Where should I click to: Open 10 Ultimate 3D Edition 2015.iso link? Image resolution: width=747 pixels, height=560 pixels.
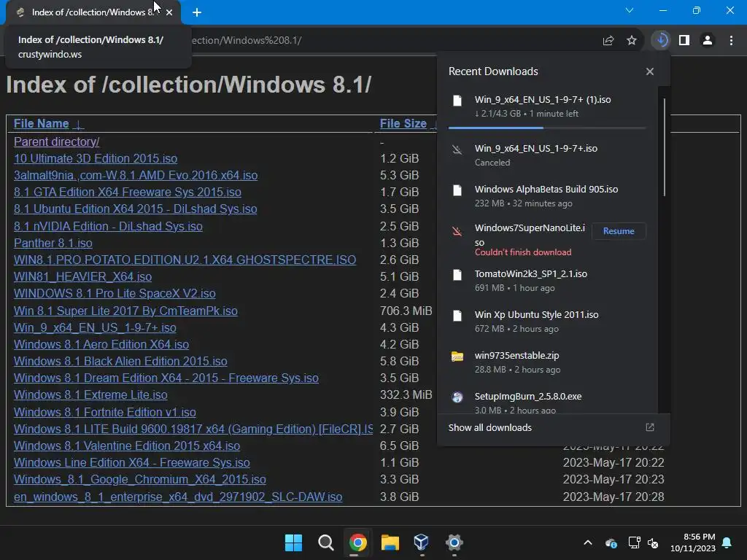click(96, 158)
